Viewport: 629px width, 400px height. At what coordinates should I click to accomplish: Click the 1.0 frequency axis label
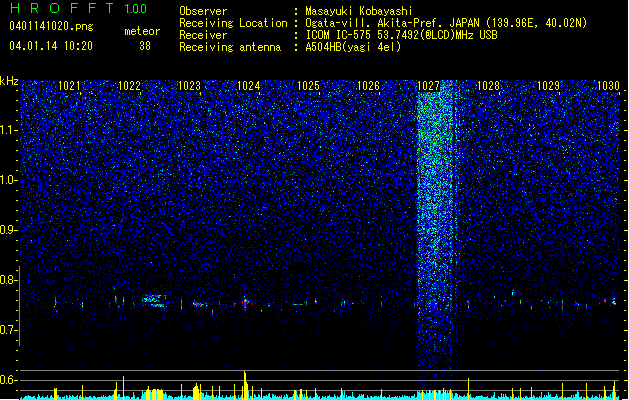(7, 180)
